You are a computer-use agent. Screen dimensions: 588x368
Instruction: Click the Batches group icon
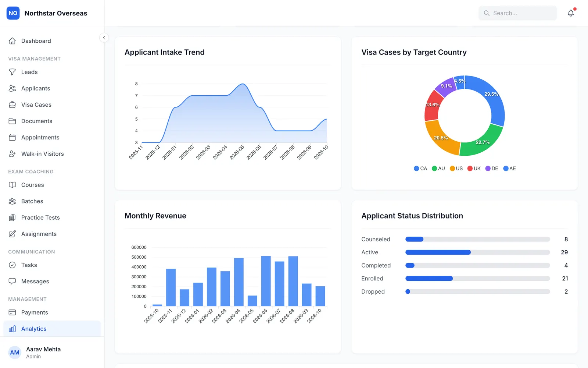[x=12, y=201]
